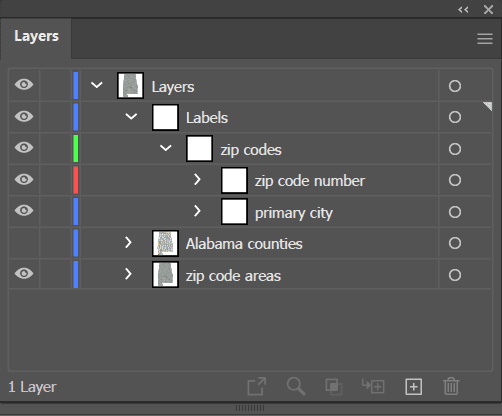The height and width of the screenshot is (416, 502).
Task: Click Make/Release Clipping Mask icon
Action: [334, 387]
